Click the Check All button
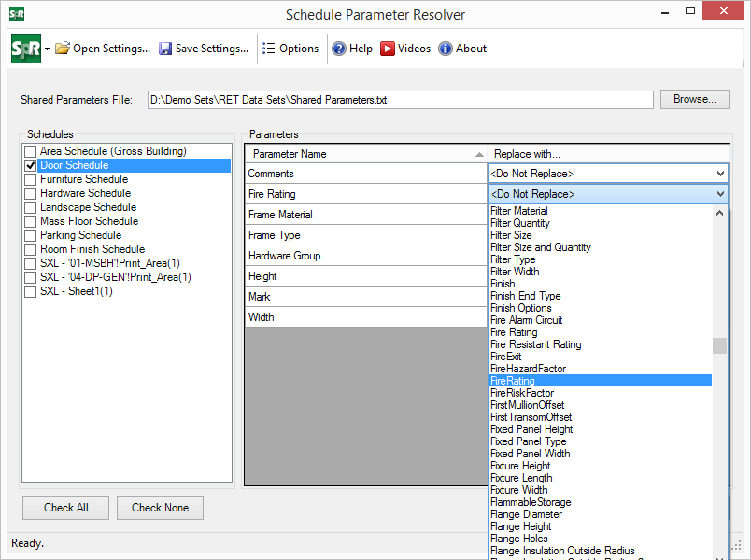This screenshot has width=751, height=560. [x=66, y=508]
